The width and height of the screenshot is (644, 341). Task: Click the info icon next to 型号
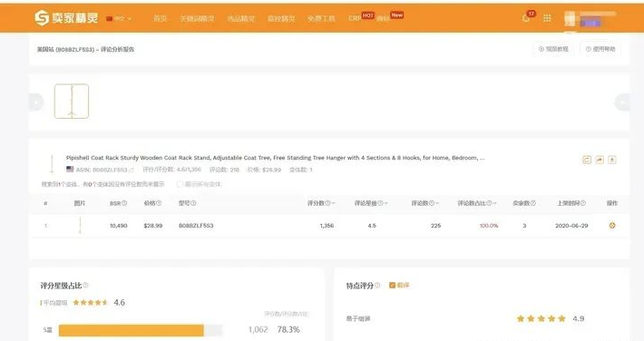[193, 203]
